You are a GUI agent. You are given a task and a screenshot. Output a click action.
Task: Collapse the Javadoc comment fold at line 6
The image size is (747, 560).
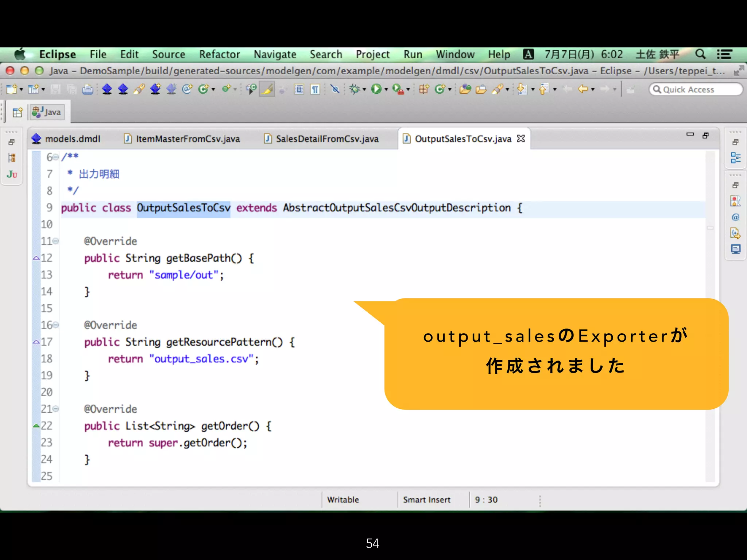[x=55, y=157]
